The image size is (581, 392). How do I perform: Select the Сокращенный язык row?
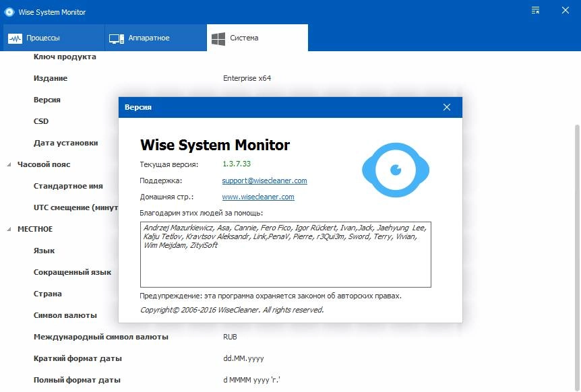[72, 272]
